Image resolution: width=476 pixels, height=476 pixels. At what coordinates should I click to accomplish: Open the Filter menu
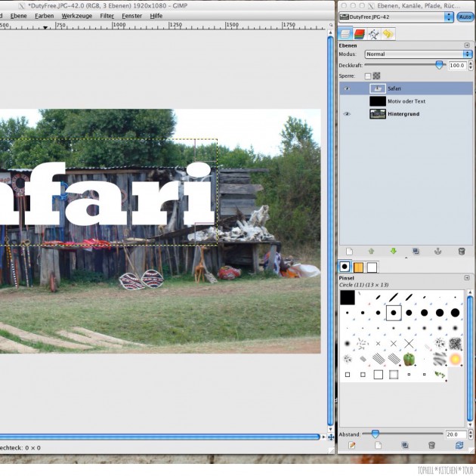coord(107,16)
